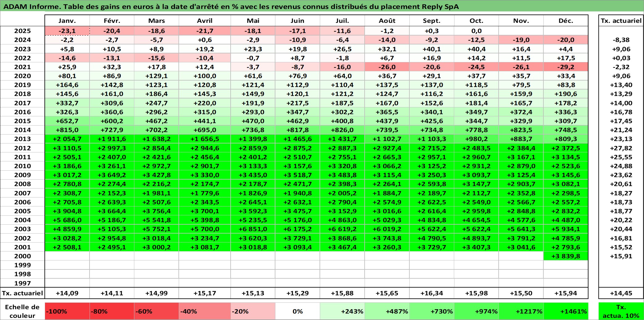Select the Déc. column header

coord(566,21)
